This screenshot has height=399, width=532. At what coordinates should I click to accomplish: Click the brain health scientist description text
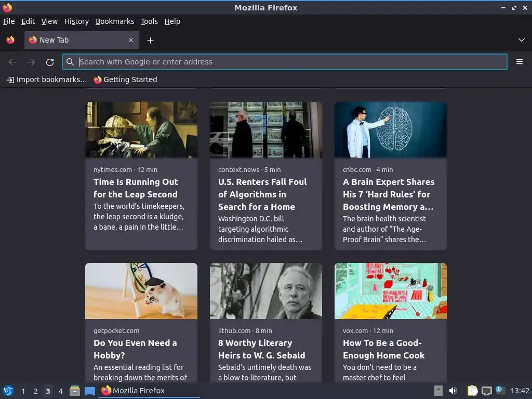(384, 229)
